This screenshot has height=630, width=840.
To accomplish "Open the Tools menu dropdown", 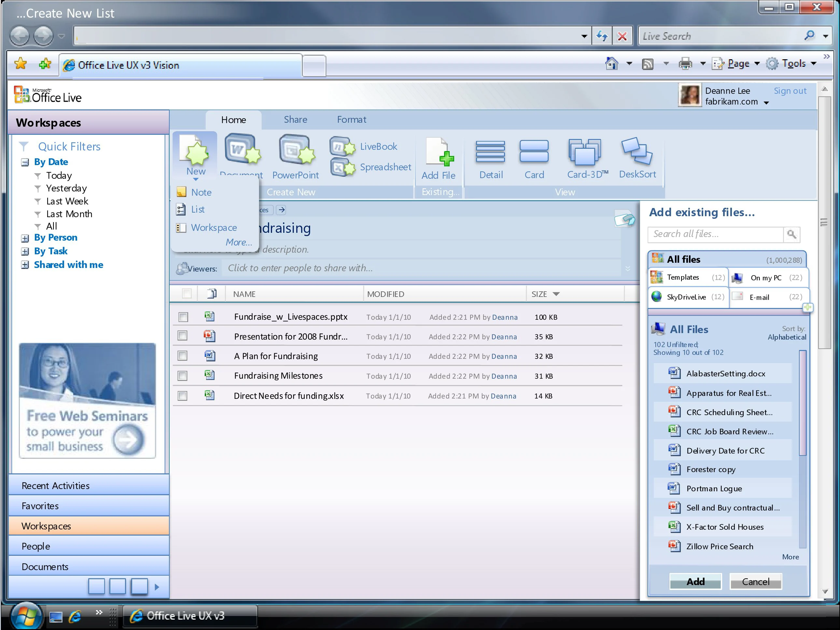I will pos(813,64).
